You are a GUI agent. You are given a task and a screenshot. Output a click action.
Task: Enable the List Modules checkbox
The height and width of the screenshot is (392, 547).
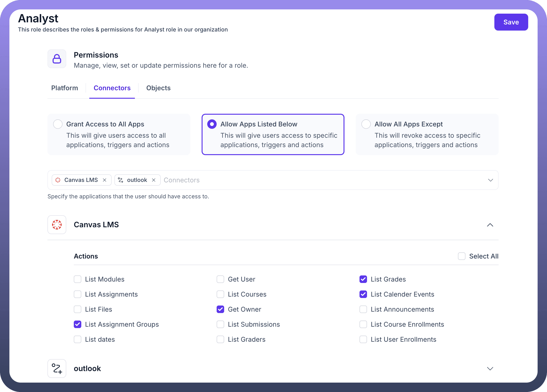click(77, 279)
